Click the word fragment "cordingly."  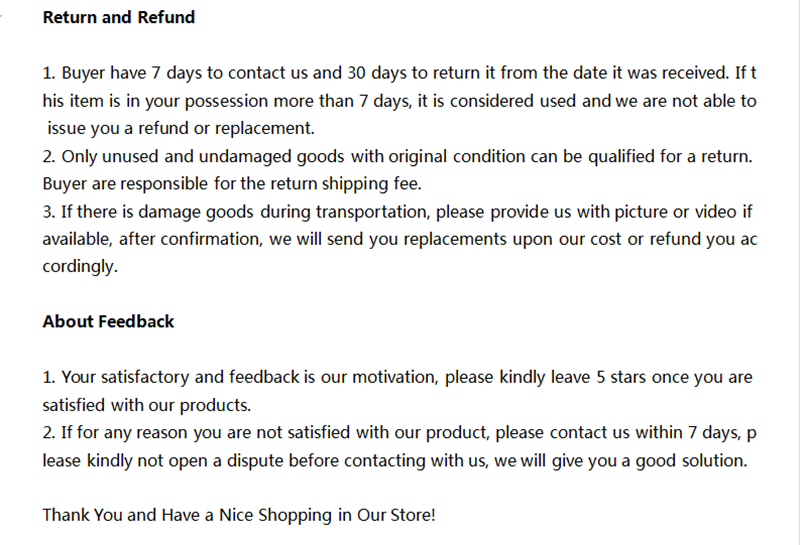point(80,267)
